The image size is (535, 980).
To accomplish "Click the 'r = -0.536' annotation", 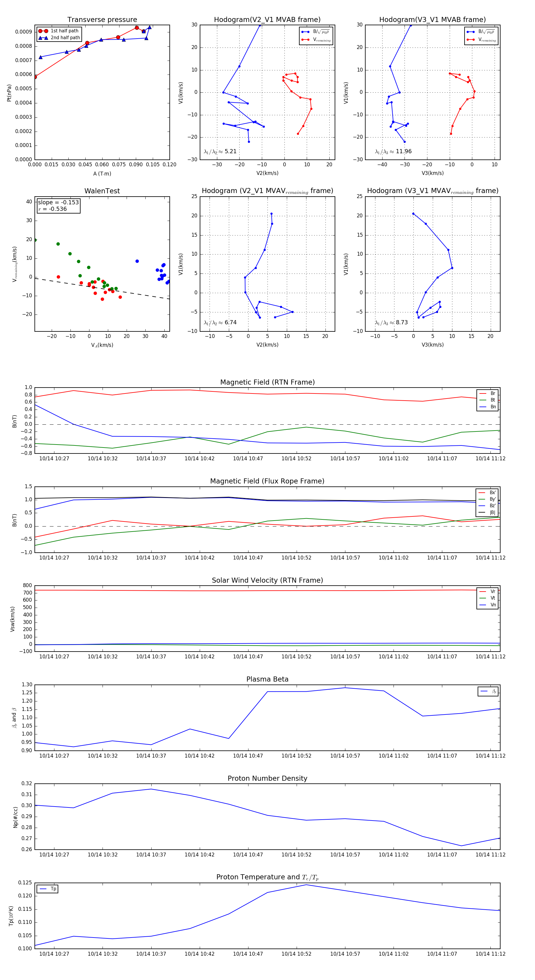I will pos(53,209).
